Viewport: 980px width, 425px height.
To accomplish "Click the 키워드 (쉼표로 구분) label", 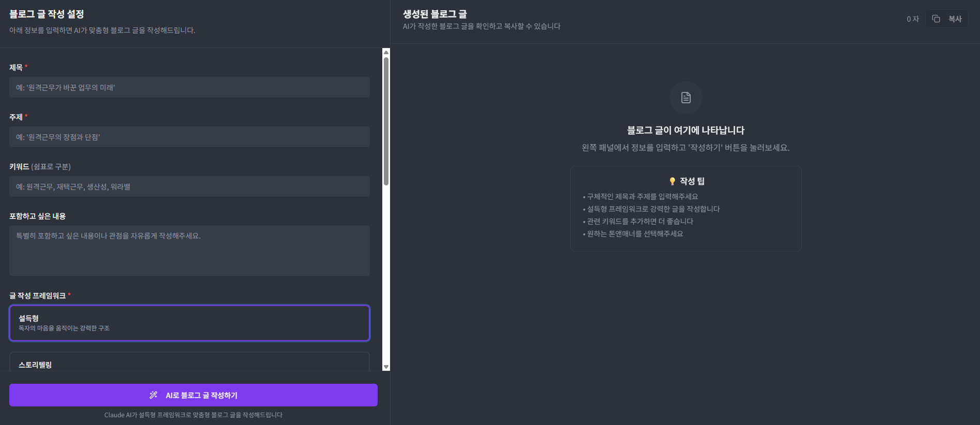I will coord(40,166).
